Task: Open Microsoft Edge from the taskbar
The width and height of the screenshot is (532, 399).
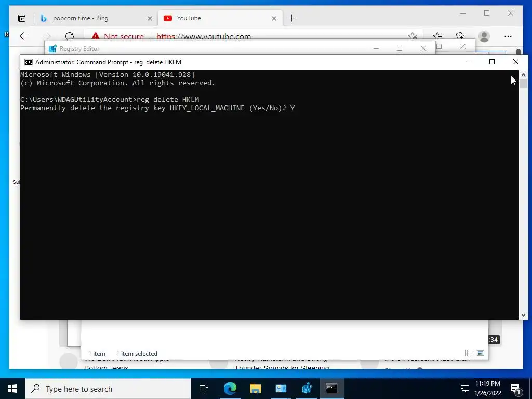Action: (x=230, y=389)
